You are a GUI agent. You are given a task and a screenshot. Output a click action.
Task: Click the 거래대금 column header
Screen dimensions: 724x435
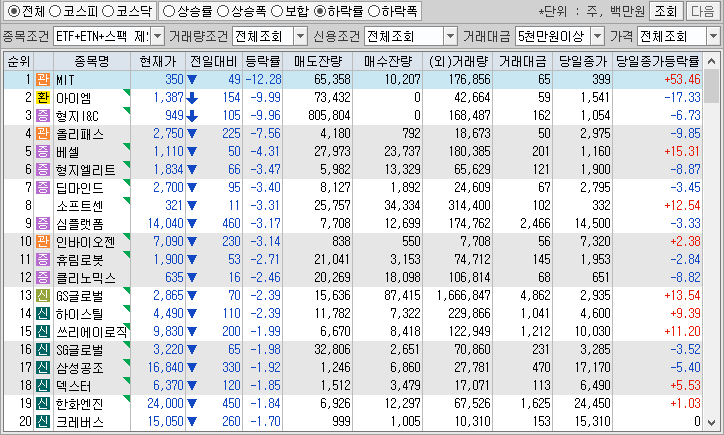pos(522,61)
